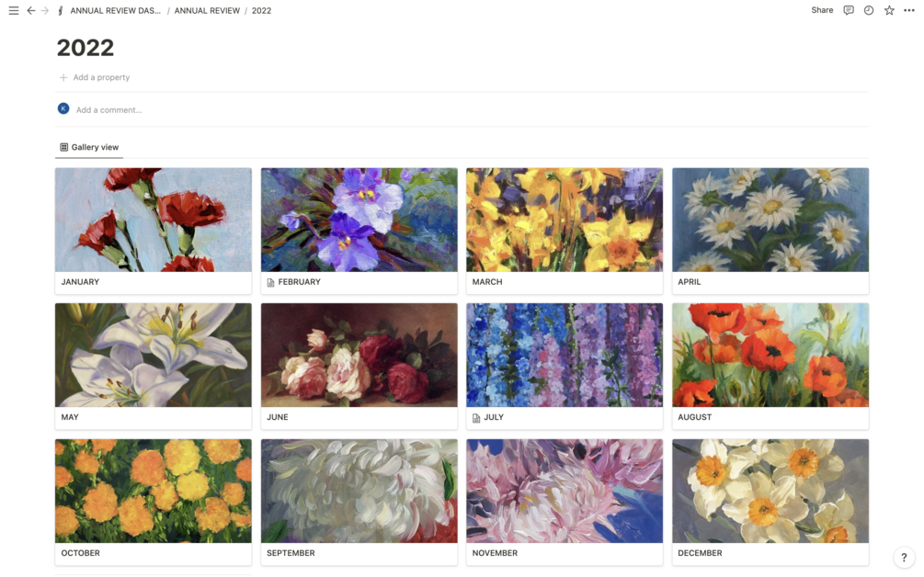924x577 pixels.
Task: Open the SEPTEMBER white chrysanthemum thumbnail
Action: (x=359, y=491)
